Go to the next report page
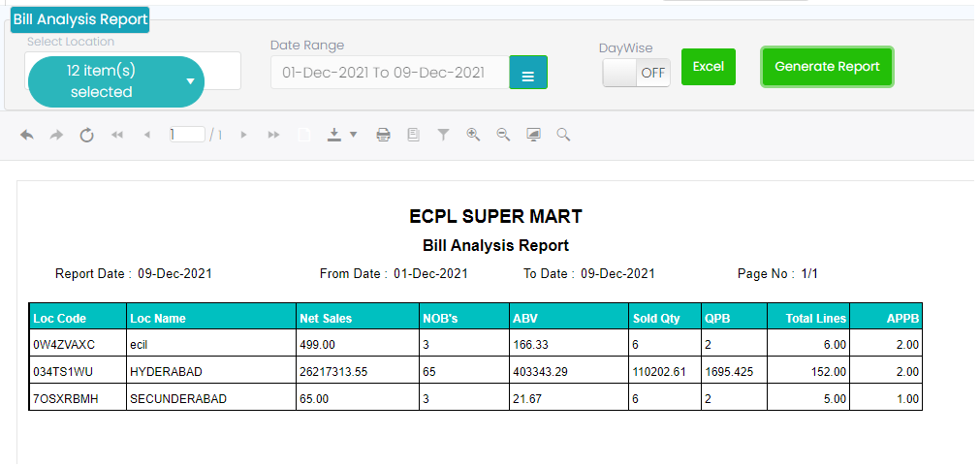This screenshot has height=466, width=980. click(243, 135)
